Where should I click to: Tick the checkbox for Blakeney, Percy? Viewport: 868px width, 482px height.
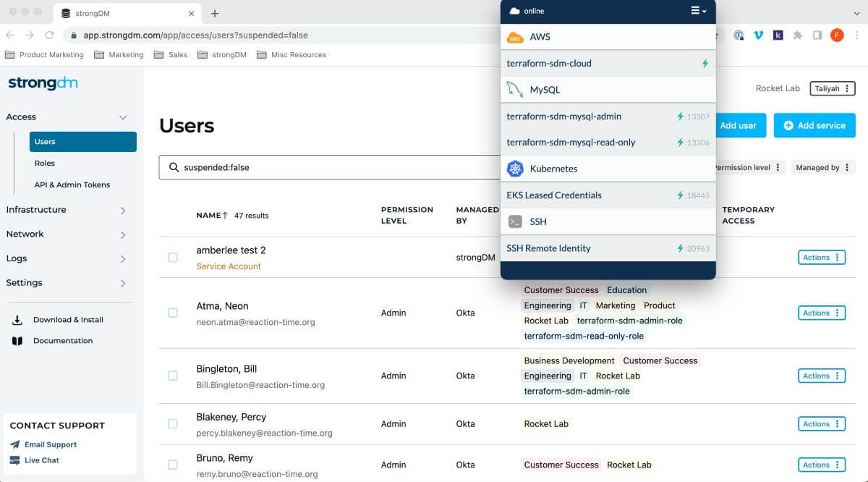point(173,424)
